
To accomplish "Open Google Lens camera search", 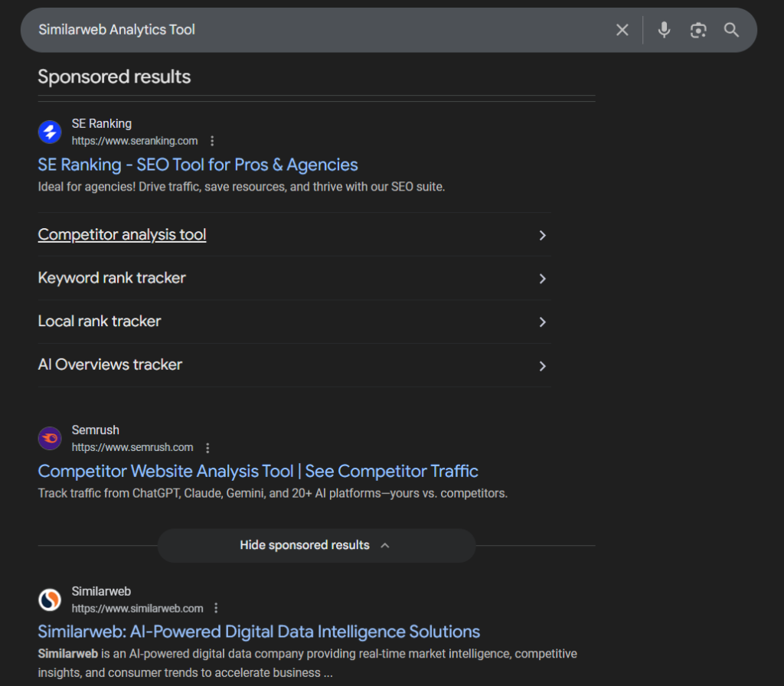I will click(697, 30).
